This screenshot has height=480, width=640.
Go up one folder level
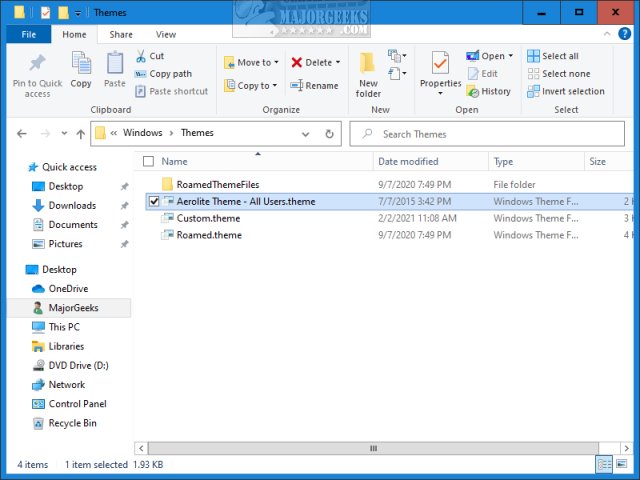pos(80,133)
